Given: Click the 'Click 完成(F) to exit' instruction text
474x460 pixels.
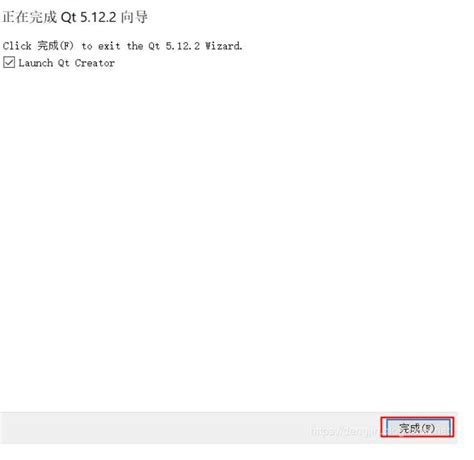Looking at the screenshot, I should pos(61,45).
